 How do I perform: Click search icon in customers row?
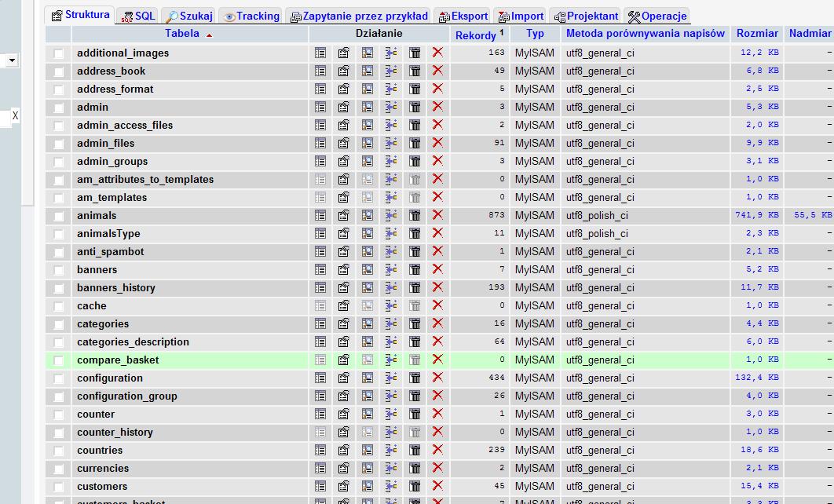click(x=368, y=486)
